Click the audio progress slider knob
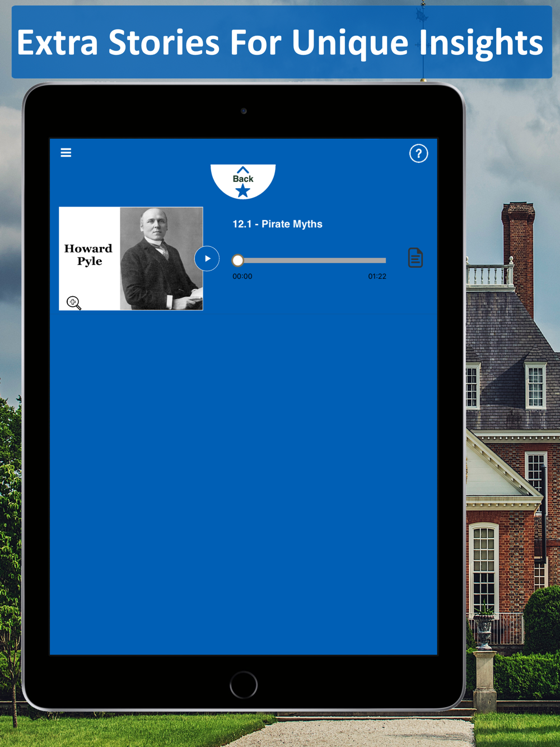The image size is (560, 747). [238, 260]
